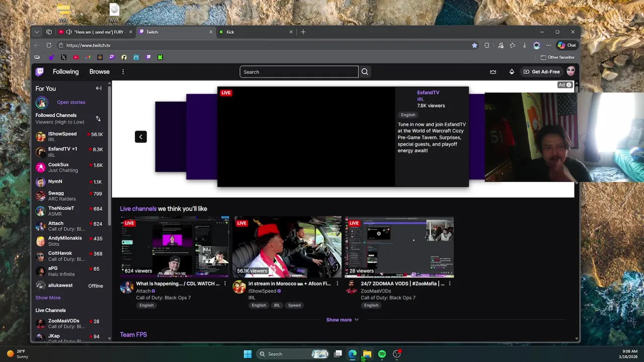Click the Live channels heading link

tap(138, 209)
